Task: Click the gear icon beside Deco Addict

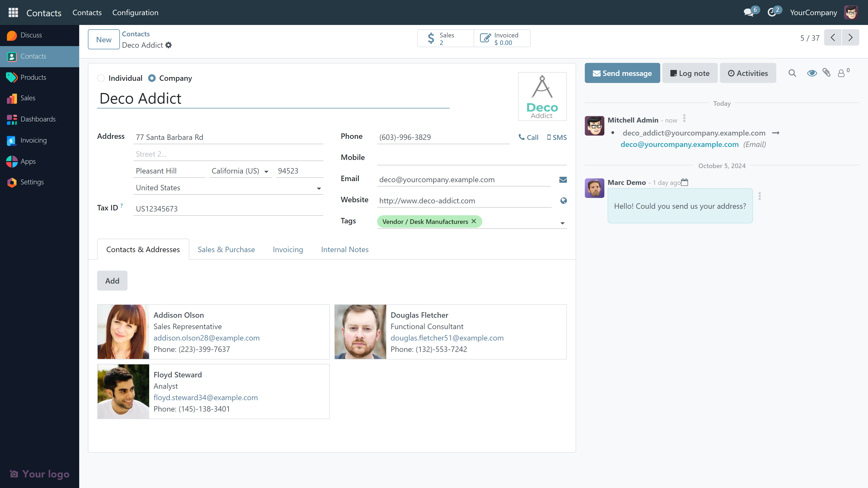Action: point(168,45)
